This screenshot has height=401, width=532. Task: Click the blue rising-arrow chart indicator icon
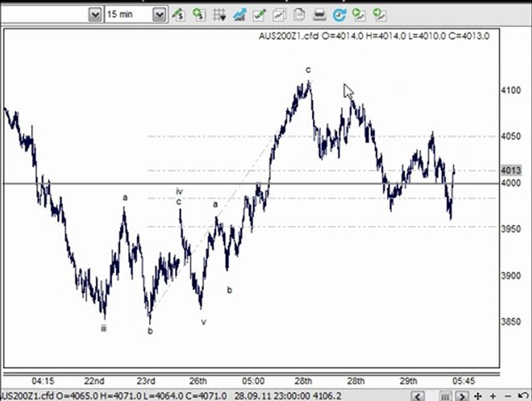pos(240,14)
